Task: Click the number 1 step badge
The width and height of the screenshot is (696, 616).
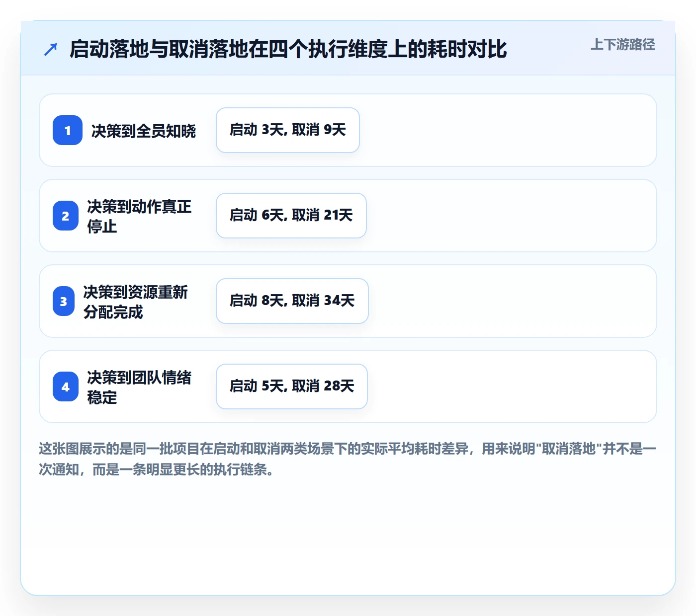Action: pyautogui.click(x=68, y=130)
